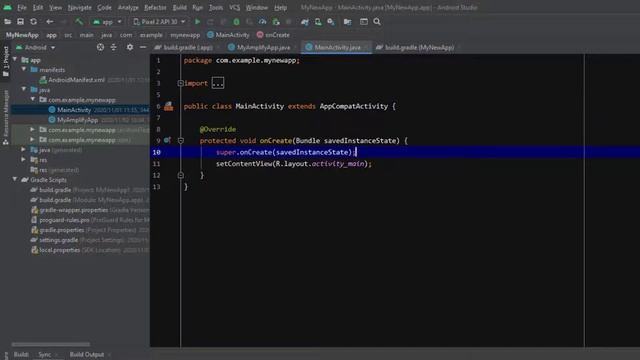Click the Save All toolbar icon
The image size is (640, 360).
point(20,22)
